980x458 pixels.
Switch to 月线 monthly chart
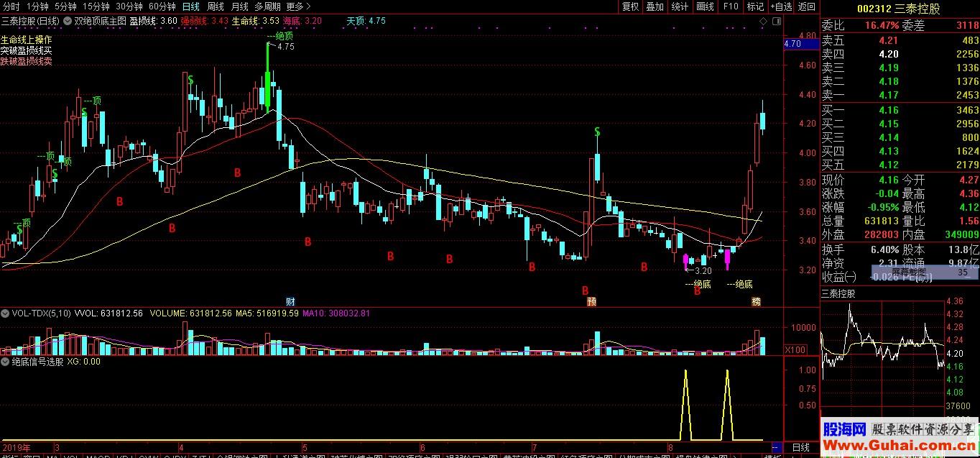point(240,6)
